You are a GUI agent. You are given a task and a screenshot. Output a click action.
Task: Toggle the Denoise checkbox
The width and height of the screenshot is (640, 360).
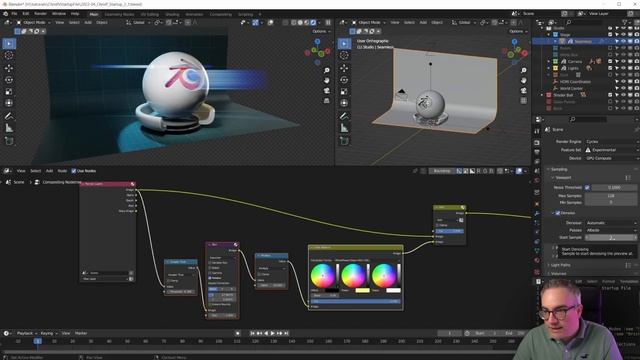[558, 213]
